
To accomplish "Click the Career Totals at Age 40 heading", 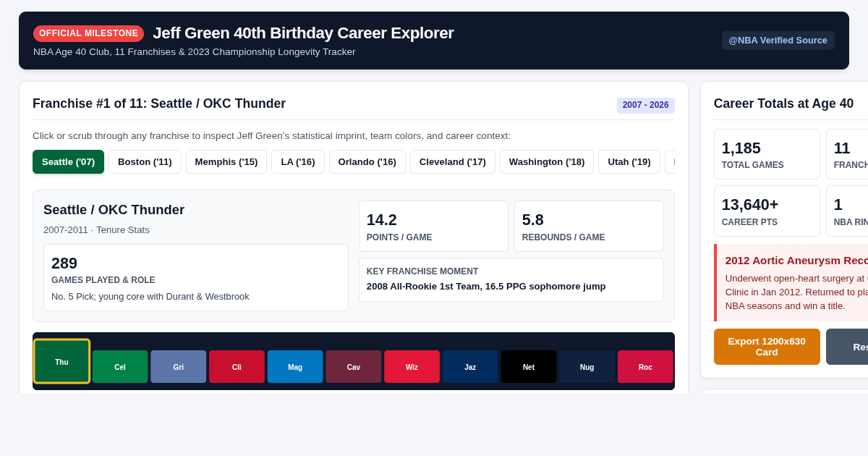I will [x=783, y=104].
